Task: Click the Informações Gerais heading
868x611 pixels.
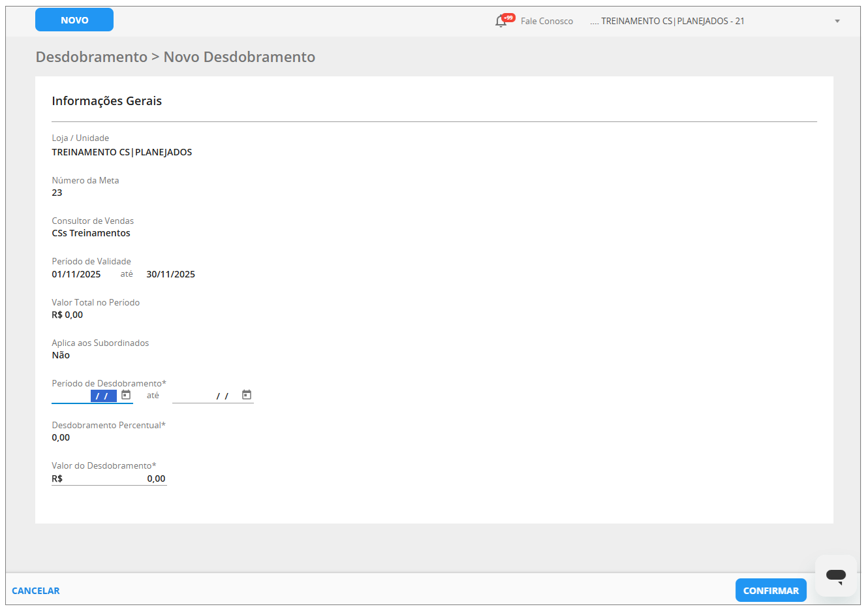Action: [x=107, y=101]
